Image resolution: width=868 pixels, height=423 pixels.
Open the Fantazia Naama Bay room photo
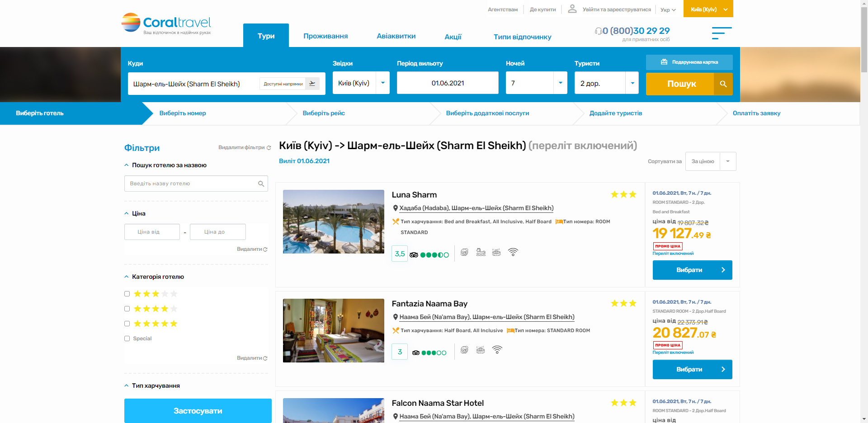tap(334, 330)
